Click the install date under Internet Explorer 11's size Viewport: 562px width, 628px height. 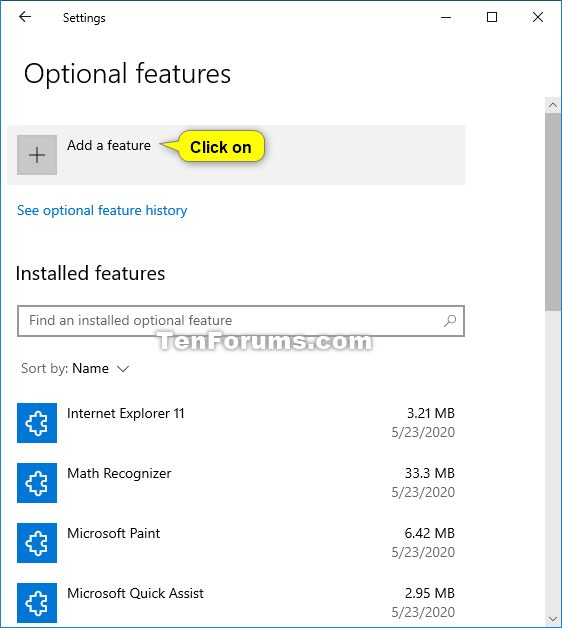[x=423, y=432]
